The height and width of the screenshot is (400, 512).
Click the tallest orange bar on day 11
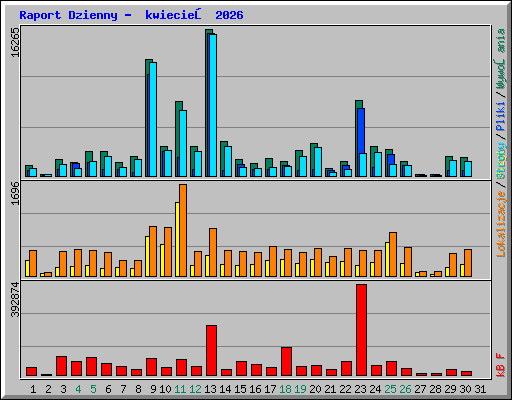pos(183,230)
